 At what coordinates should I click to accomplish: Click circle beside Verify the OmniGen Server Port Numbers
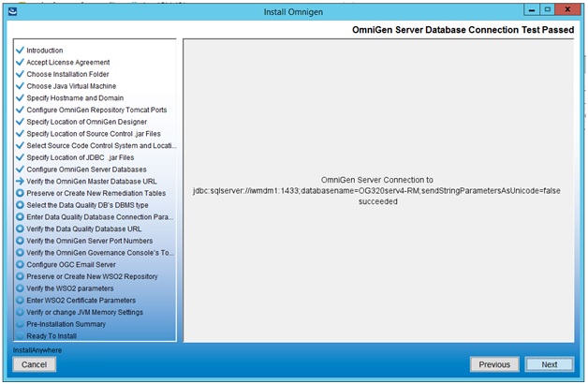click(x=21, y=241)
